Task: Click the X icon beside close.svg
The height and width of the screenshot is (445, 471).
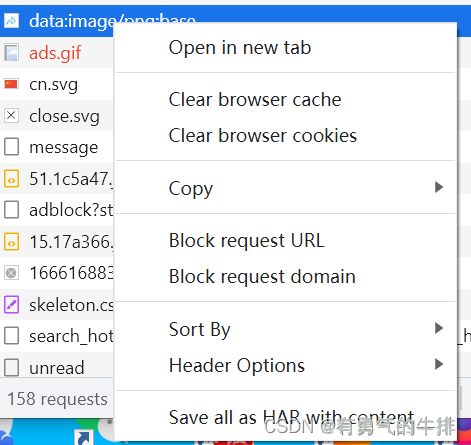Action: (x=11, y=116)
